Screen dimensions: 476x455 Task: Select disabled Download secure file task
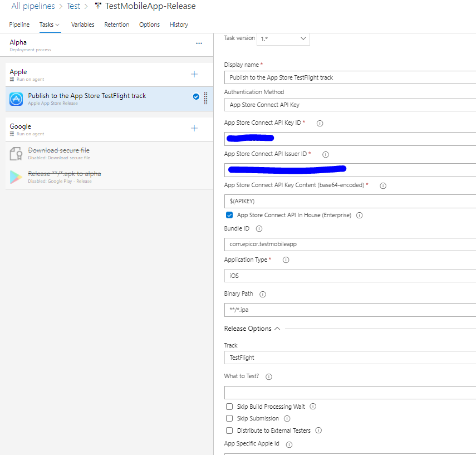109,153
